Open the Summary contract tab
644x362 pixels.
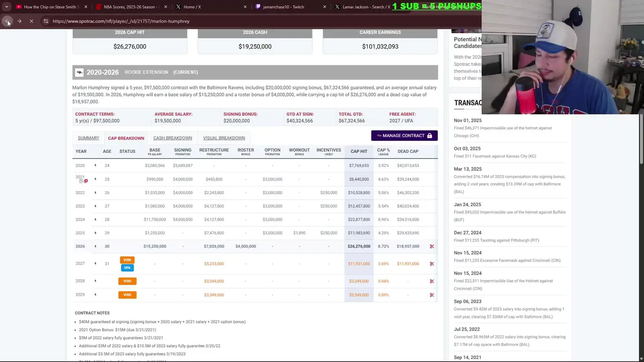click(x=89, y=138)
